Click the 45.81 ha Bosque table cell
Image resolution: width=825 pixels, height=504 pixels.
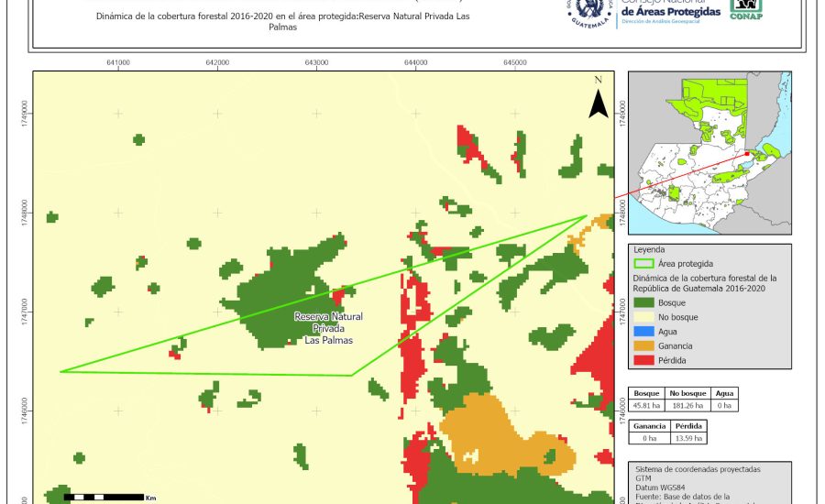(x=646, y=404)
